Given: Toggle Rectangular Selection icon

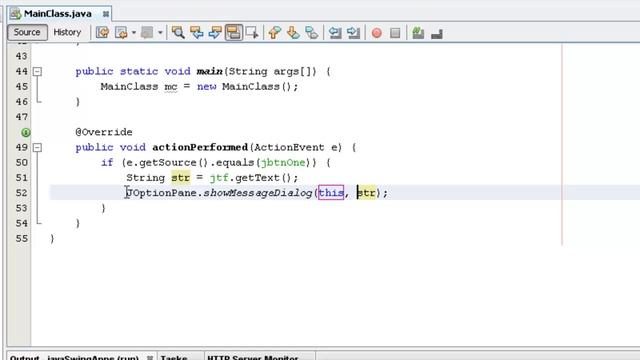Looking at the screenshot, I should coord(253,33).
